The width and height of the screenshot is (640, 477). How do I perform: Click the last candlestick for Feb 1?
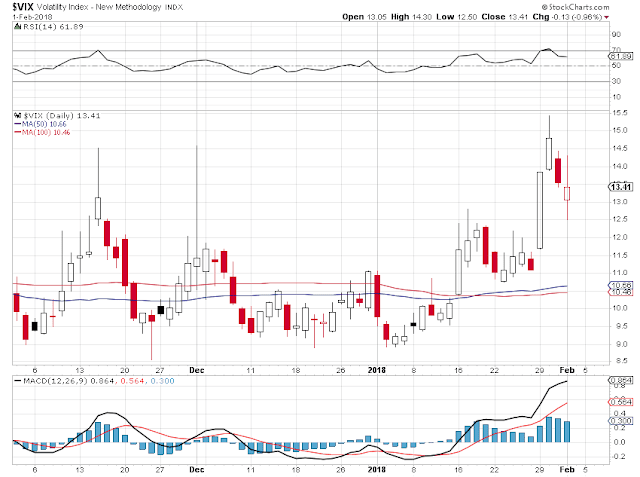click(x=567, y=193)
